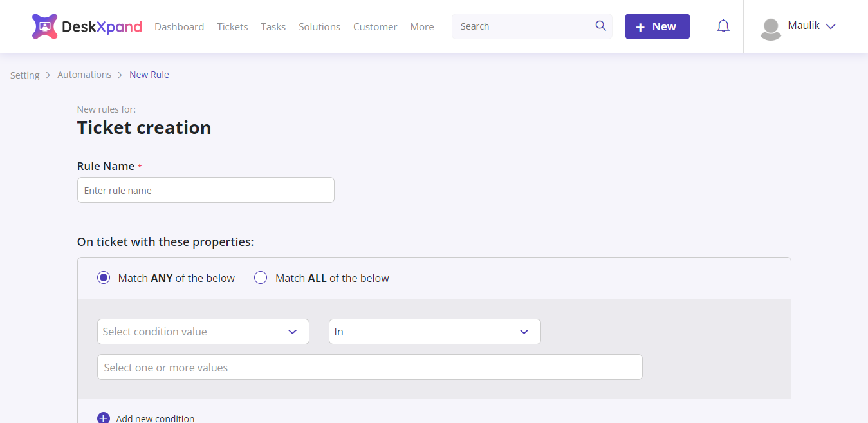
Task: Select the Match ANY of the below radio
Action: coord(104,277)
